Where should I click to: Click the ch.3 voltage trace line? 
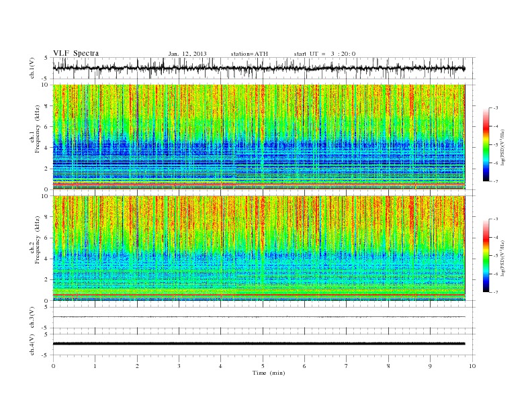[x=259, y=317]
